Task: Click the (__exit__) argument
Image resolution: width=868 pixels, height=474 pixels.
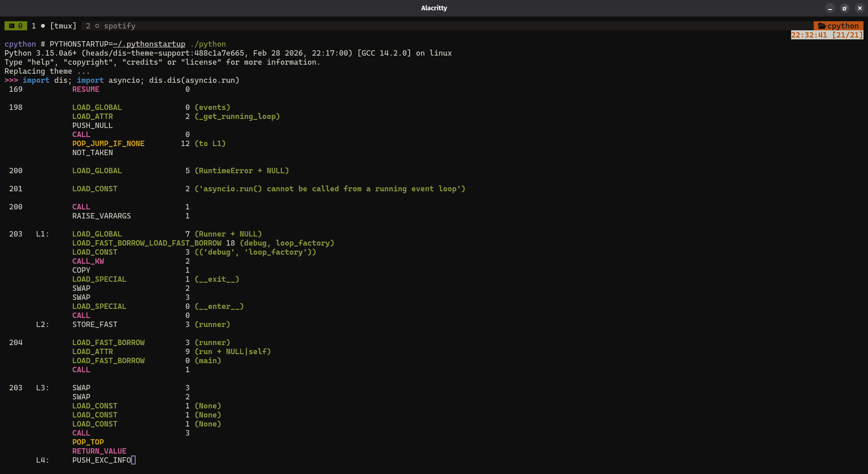Action: pyautogui.click(x=217, y=279)
